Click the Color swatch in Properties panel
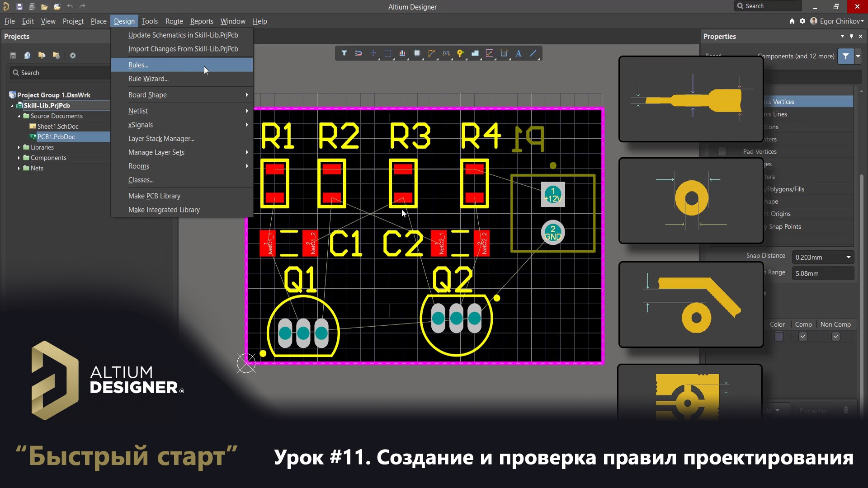The image size is (868, 488). pyautogui.click(x=778, y=336)
